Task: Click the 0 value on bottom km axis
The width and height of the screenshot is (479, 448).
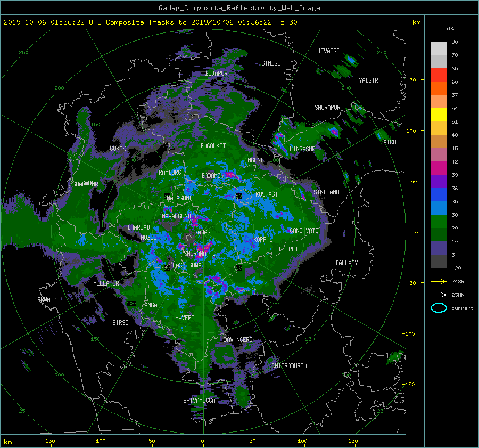Action: tap(202, 441)
